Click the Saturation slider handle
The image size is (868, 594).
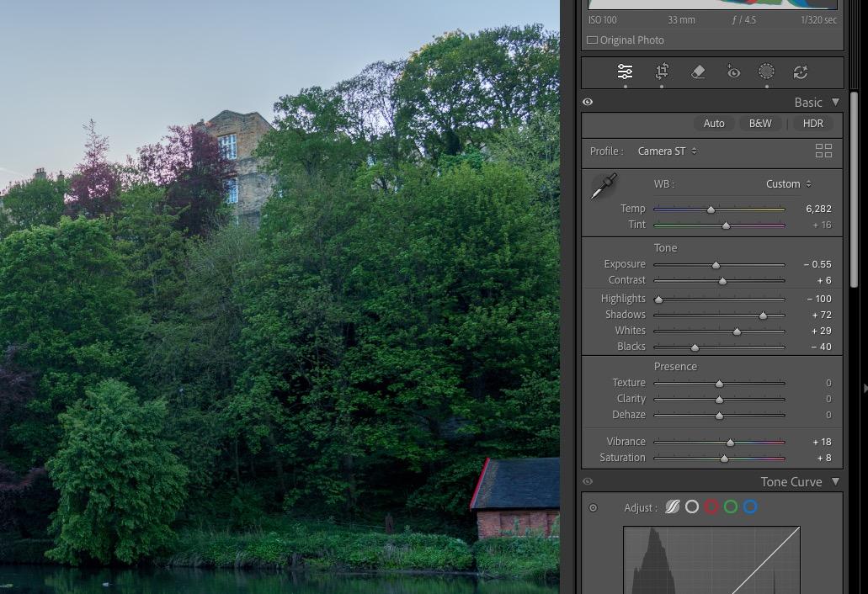(x=724, y=459)
